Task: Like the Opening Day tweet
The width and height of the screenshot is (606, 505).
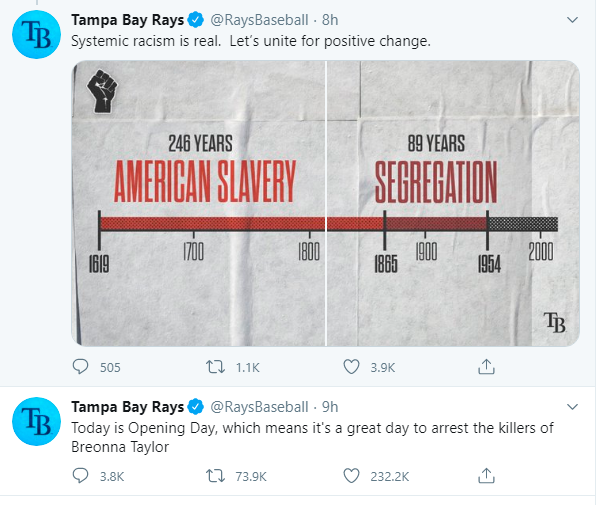Action: (x=351, y=476)
